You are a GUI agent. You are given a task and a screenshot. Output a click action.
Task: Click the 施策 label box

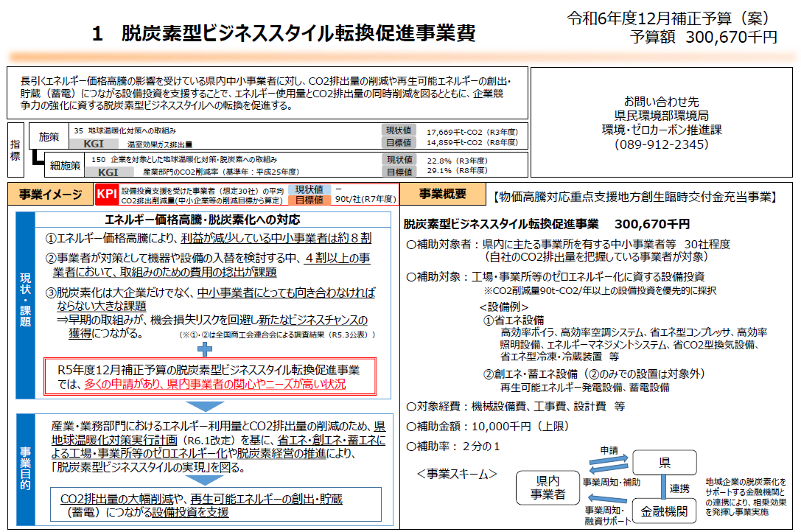point(49,136)
